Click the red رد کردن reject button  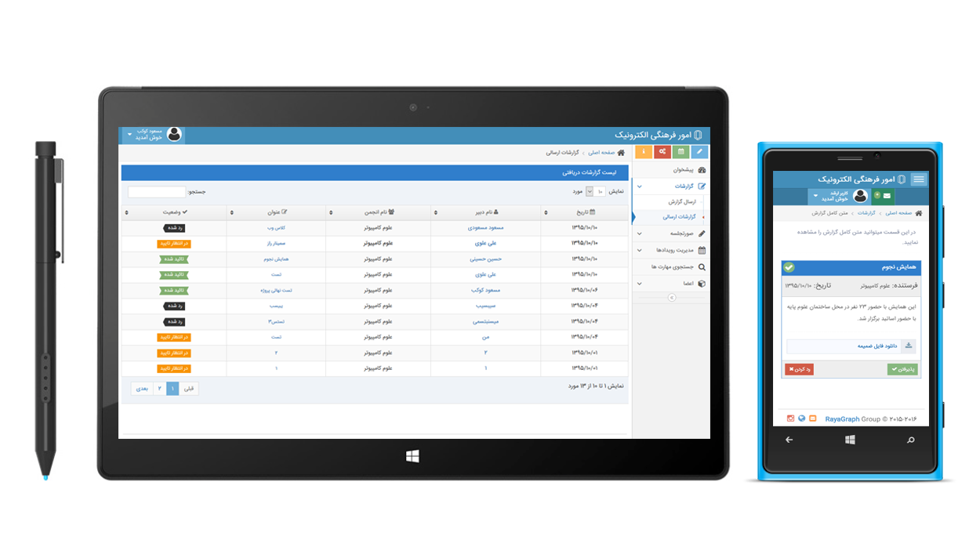click(799, 369)
